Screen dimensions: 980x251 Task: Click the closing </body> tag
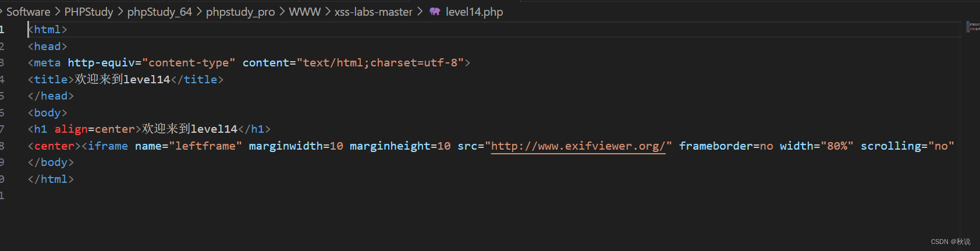click(x=51, y=162)
